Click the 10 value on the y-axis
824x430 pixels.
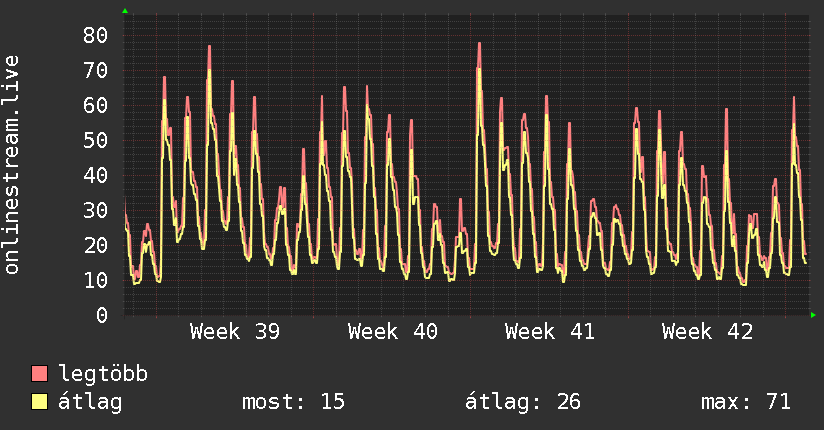[96, 280]
